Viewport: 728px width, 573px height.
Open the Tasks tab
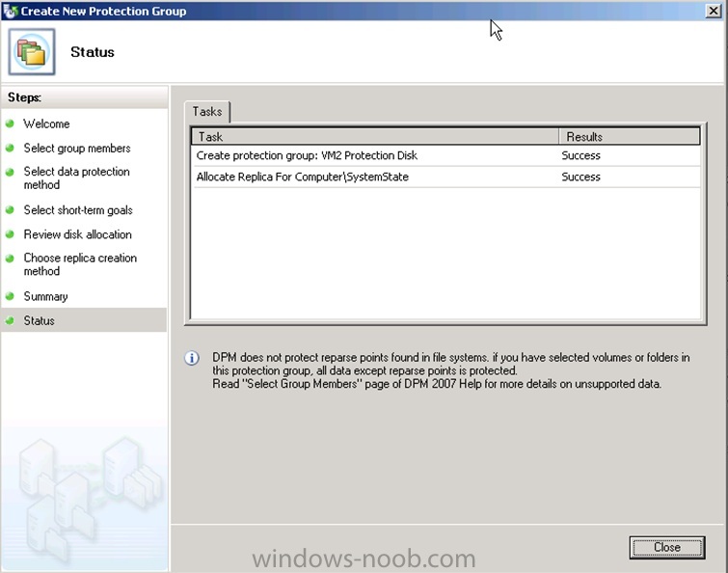click(x=207, y=112)
